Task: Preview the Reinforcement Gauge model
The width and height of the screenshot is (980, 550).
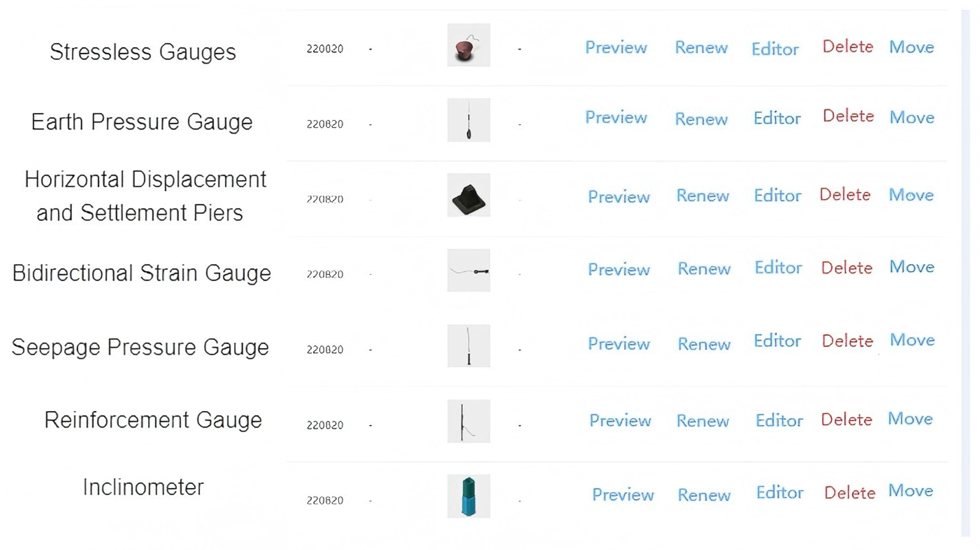Action: coord(620,420)
